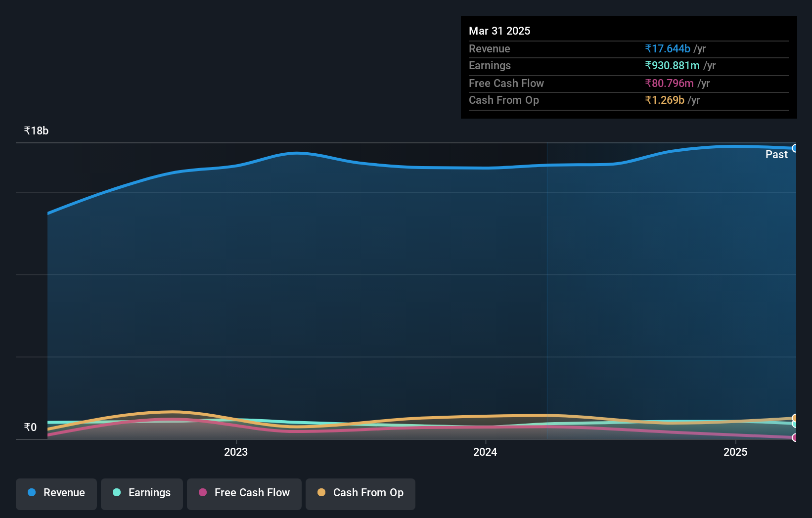This screenshot has height=518, width=812.
Task: Click the Cash From Op label in tooltip
Action: click(x=504, y=100)
